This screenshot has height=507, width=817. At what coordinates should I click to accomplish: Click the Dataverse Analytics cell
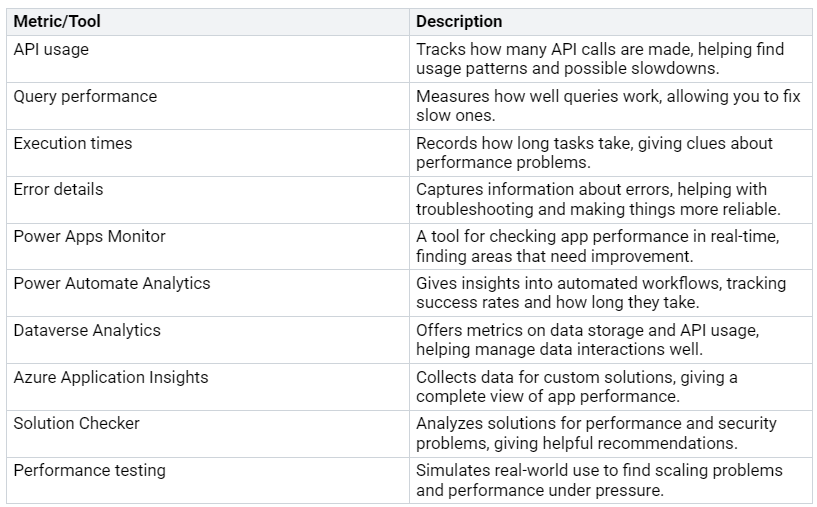(x=87, y=330)
